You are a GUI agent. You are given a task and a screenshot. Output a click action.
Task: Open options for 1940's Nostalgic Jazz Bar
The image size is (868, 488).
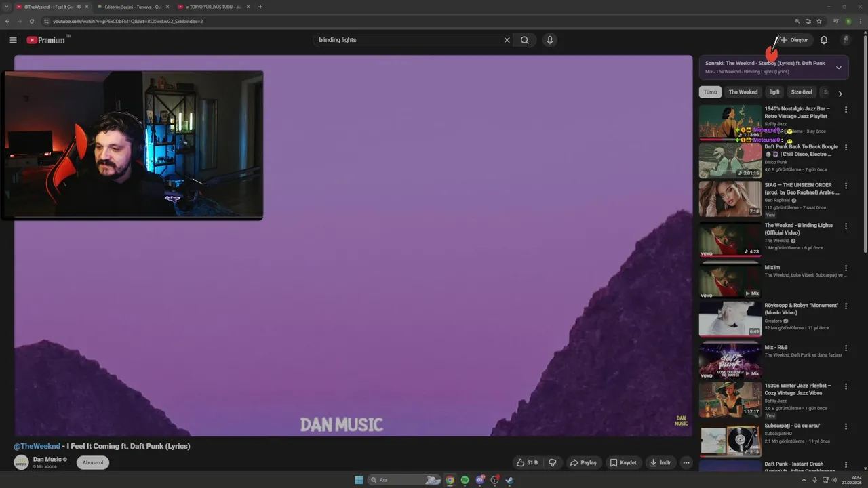coord(846,109)
